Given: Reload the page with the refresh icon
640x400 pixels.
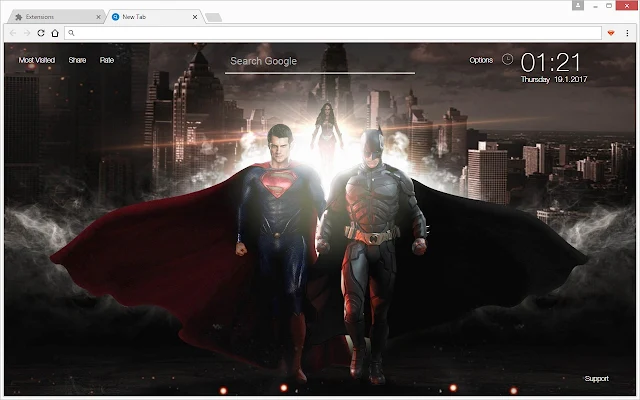Looking at the screenshot, I should pyautogui.click(x=41, y=33).
